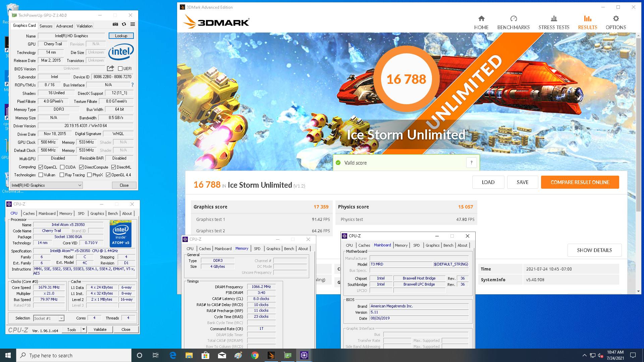
Task: Launch Google Chrome from taskbar
Action: [255, 355]
